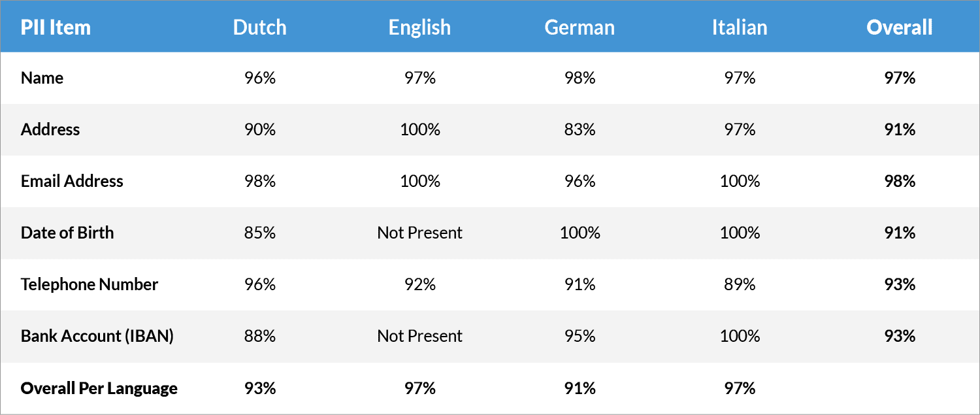Image resolution: width=980 pixels, height=415 pixels.
Task: Click the PII Item column header
Action: (x=56, y=27)
